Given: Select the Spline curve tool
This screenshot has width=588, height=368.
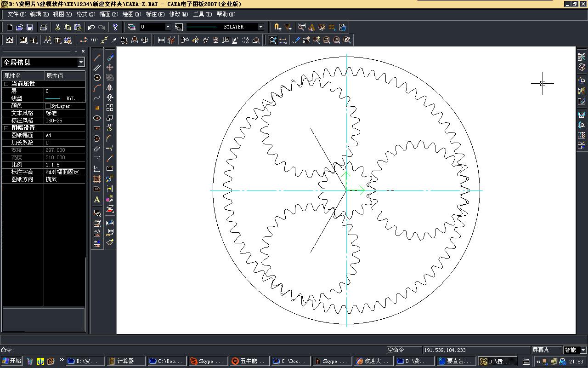Looking at the screenshot, I should 97,98.
